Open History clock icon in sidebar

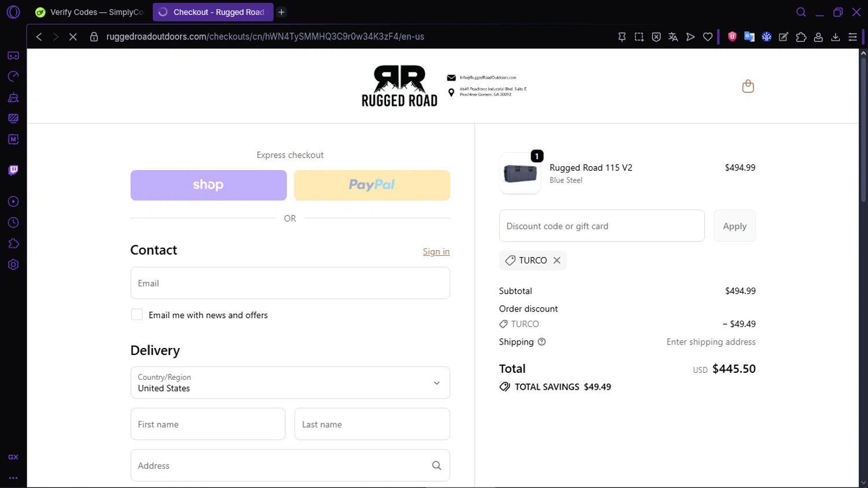(13, 223)
